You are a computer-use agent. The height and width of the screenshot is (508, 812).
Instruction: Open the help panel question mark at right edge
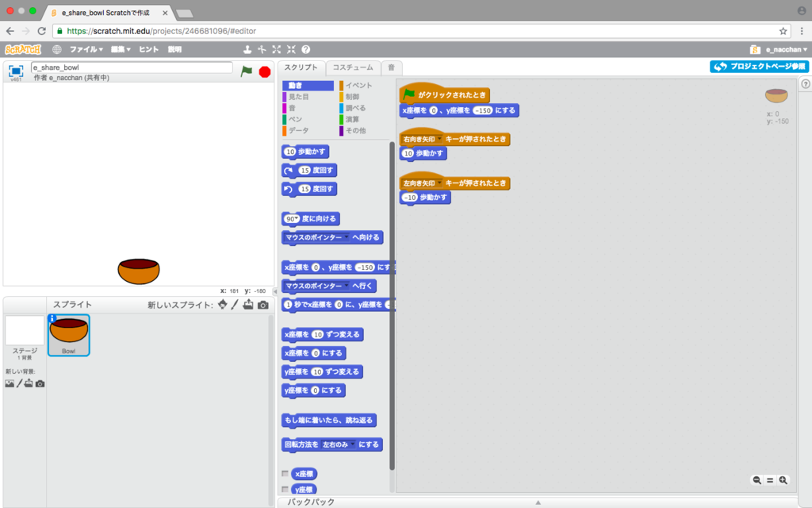806,84
